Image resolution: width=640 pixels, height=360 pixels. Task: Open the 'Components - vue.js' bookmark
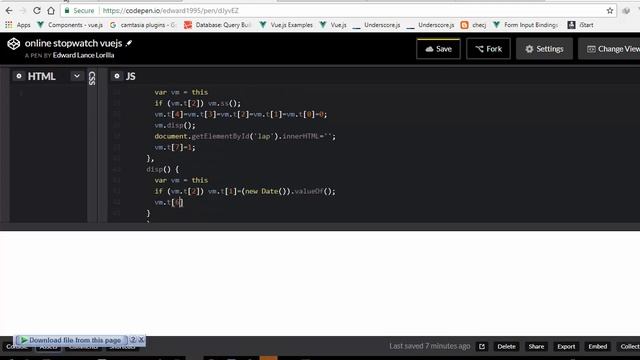pos(70,25)
